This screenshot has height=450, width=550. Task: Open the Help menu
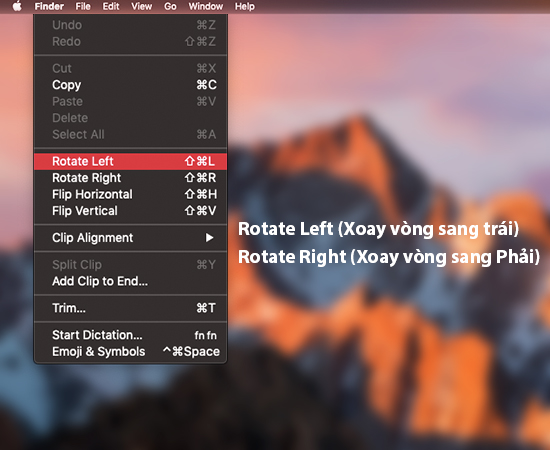pyautogui.click(x=245, y=6)
